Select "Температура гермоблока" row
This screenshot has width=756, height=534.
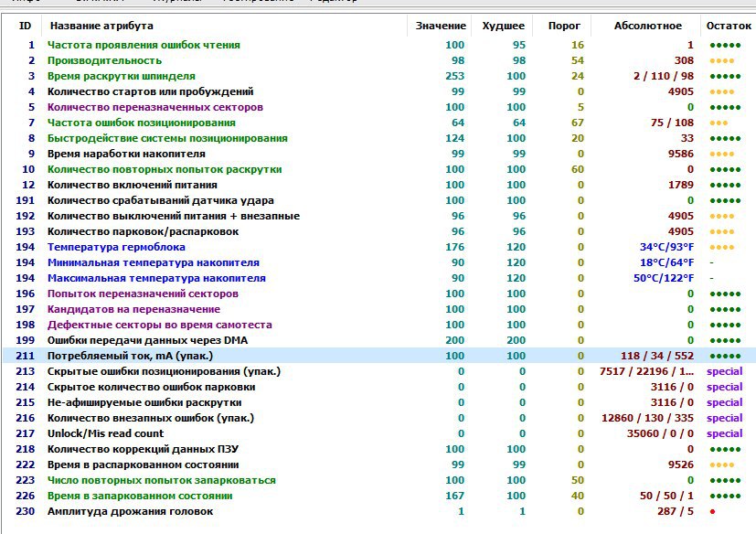(x=379, y=247)
